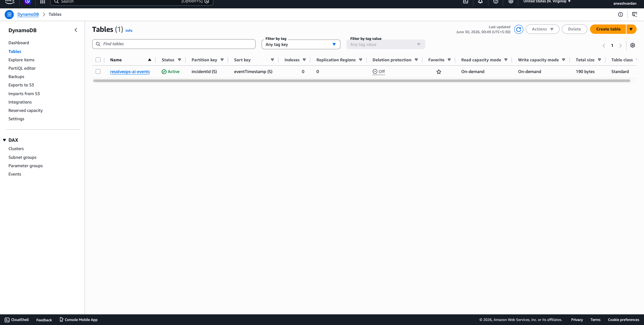
Task: Go to previous page of tables
Action: [604, 46]
